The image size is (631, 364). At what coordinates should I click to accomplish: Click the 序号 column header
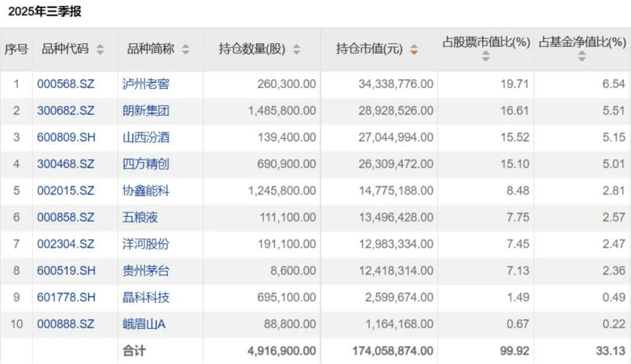point(16,50)
